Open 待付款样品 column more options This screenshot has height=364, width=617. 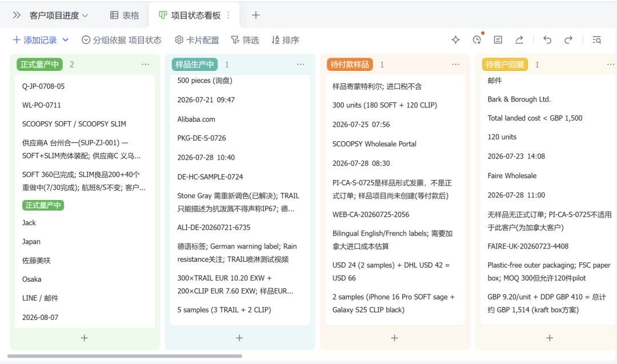[x=456, y=65]
